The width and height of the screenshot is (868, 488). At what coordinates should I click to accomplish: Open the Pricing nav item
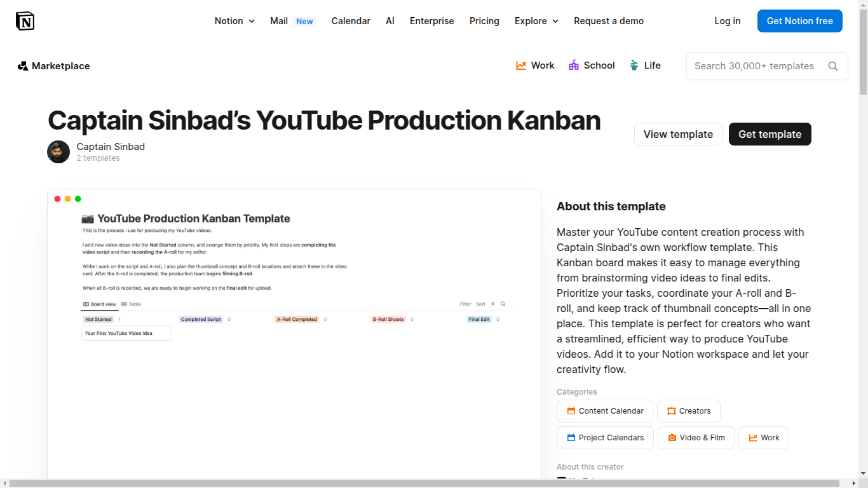pyautogui.click(x=484, y=21)
